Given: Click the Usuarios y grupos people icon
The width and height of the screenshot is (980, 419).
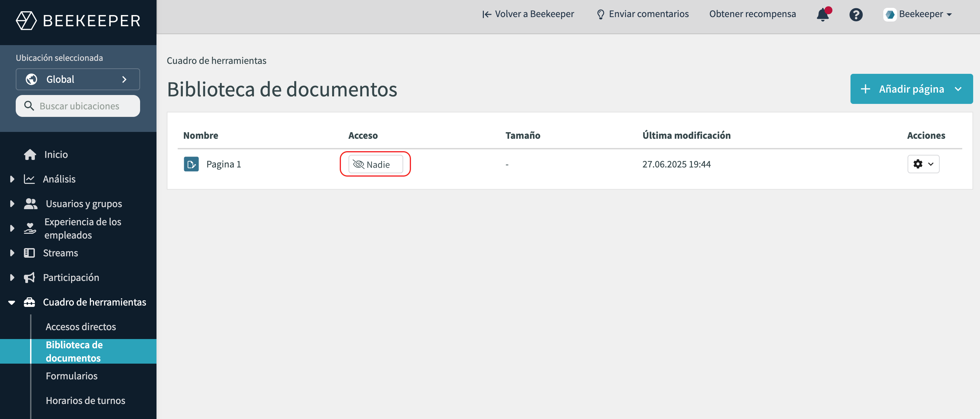Looking at the screenshot, I should pyautogui.click(x=30, y=204).
